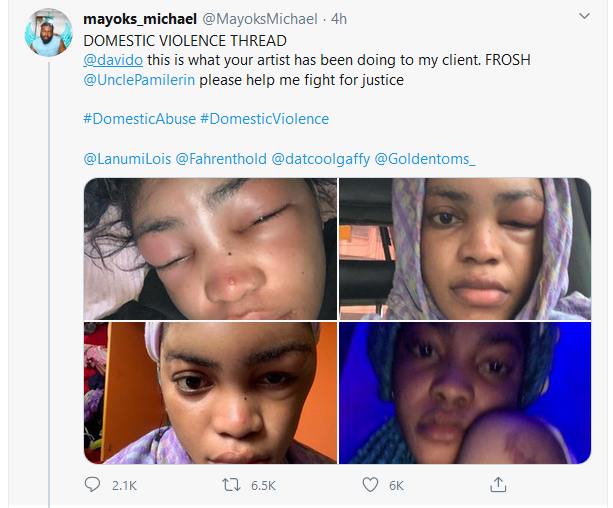Click the mayoks_michael display name
Viewport: 613px width, 508px height.
[140, 19]
